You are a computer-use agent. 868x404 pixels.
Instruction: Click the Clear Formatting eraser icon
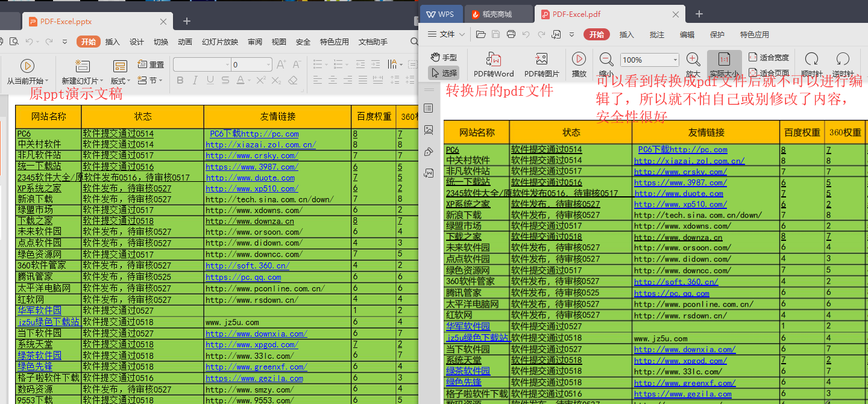pyautogui.click(x=293, y=80)
